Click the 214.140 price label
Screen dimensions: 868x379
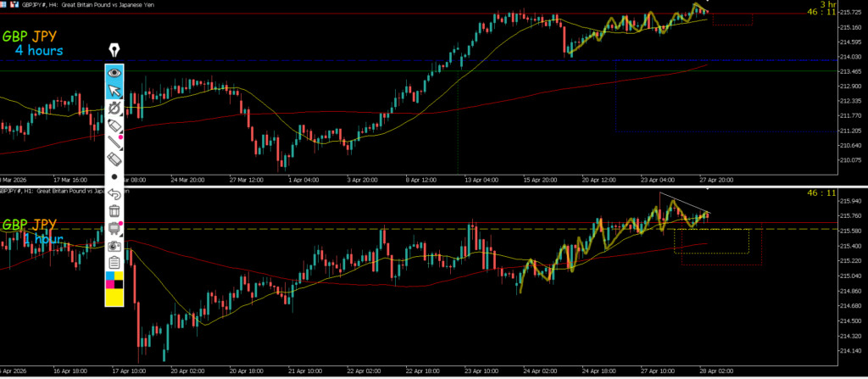click(852, 351)
